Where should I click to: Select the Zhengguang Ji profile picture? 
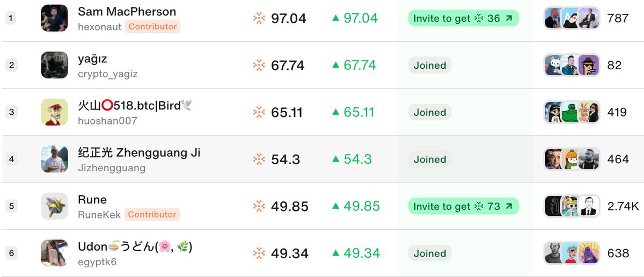point(54,159)
